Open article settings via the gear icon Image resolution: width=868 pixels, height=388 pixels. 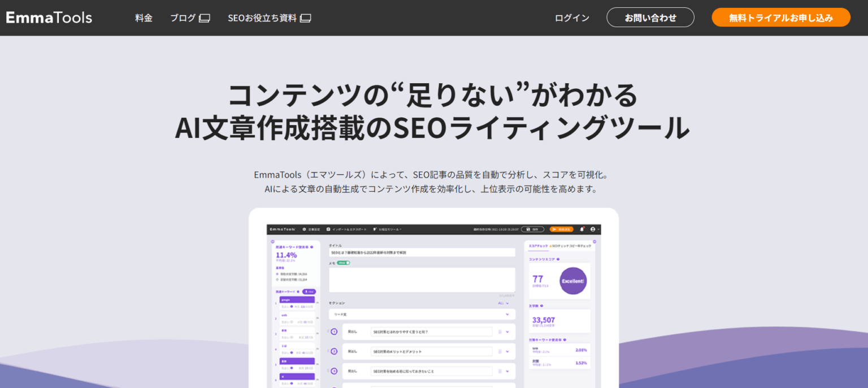point(304,229)
